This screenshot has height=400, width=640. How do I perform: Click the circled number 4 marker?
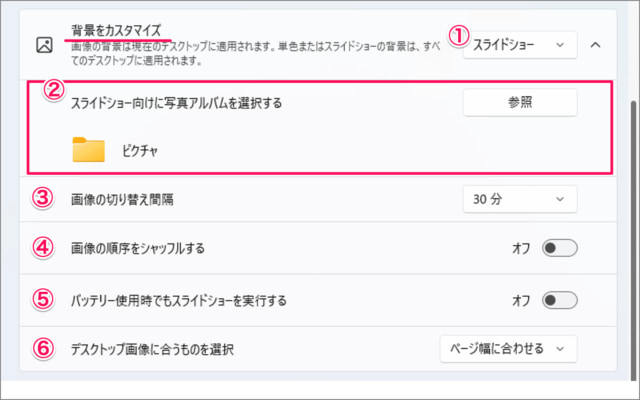(42, 248)
